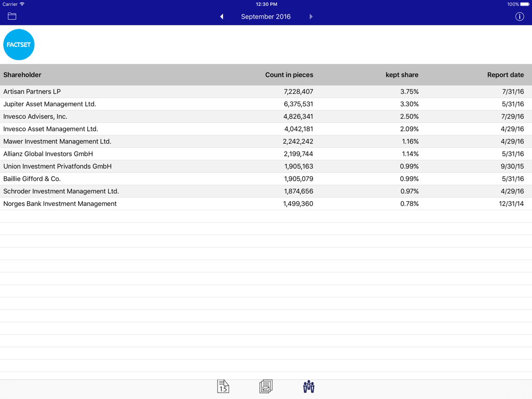Viewport: 532px width, 399px height.
Task: Click the 2.09% kept share value
Action: point(409,129)
